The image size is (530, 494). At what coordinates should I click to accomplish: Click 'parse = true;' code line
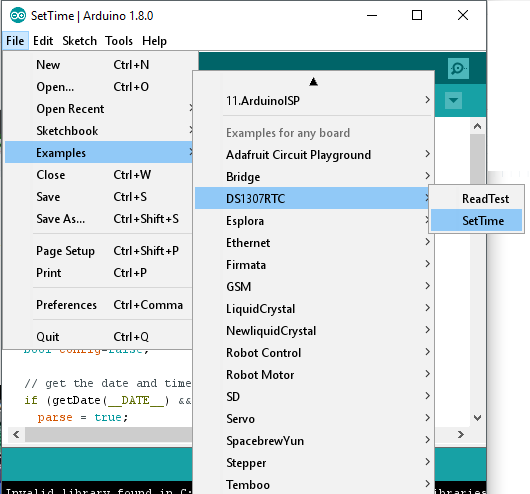tap(83, 417)
